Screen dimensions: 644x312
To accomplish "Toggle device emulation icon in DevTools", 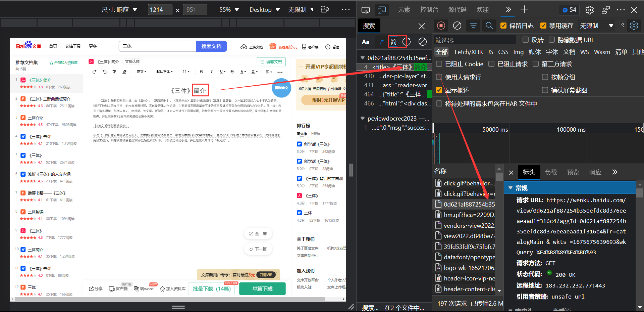I will tap(381, 10).
